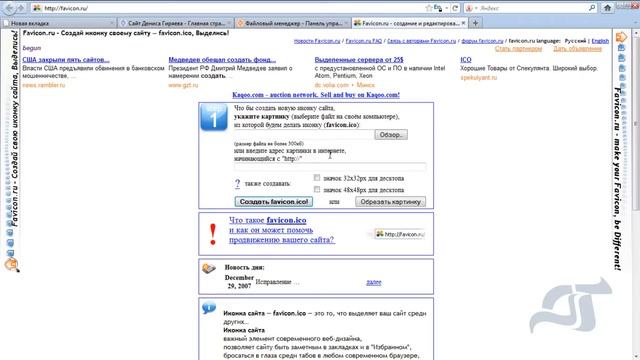The width and height of the screenshot is (640, 360).
Task: Switch to 'Сайт Дениса Гиреева' tab
Action: coord(175,23)
